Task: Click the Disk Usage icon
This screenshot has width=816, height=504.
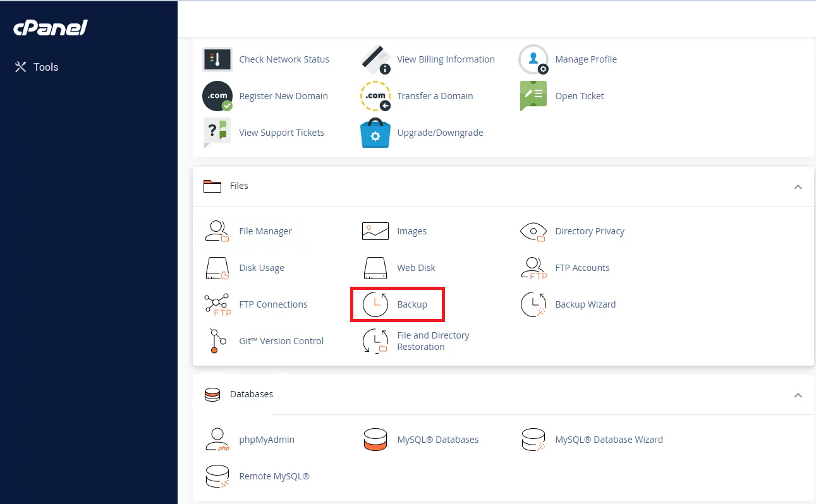Action: pos(217,268)
